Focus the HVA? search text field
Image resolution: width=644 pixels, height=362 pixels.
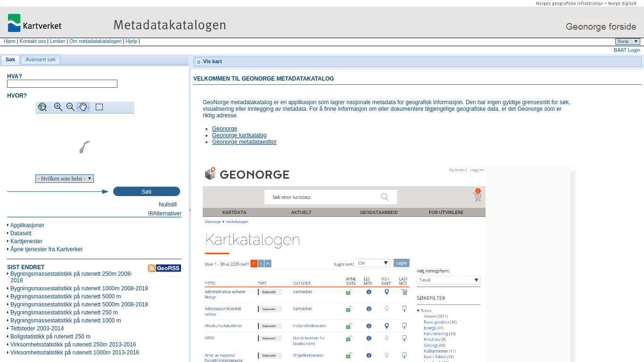coord(62,84)
